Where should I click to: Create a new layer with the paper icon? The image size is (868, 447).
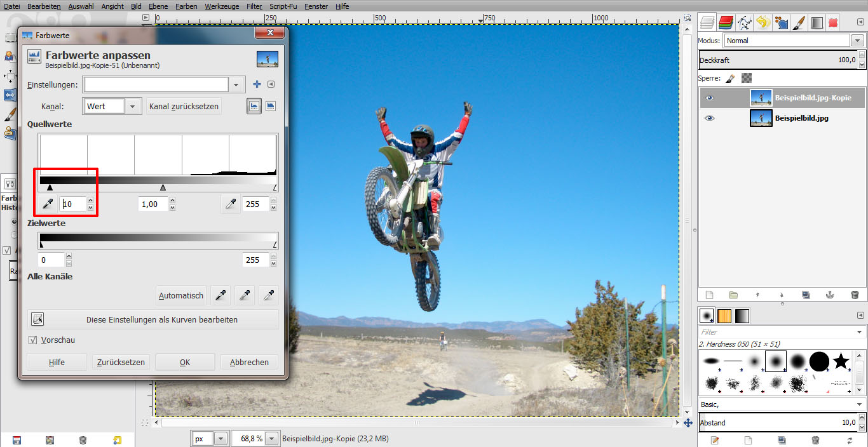coord(709,294)
